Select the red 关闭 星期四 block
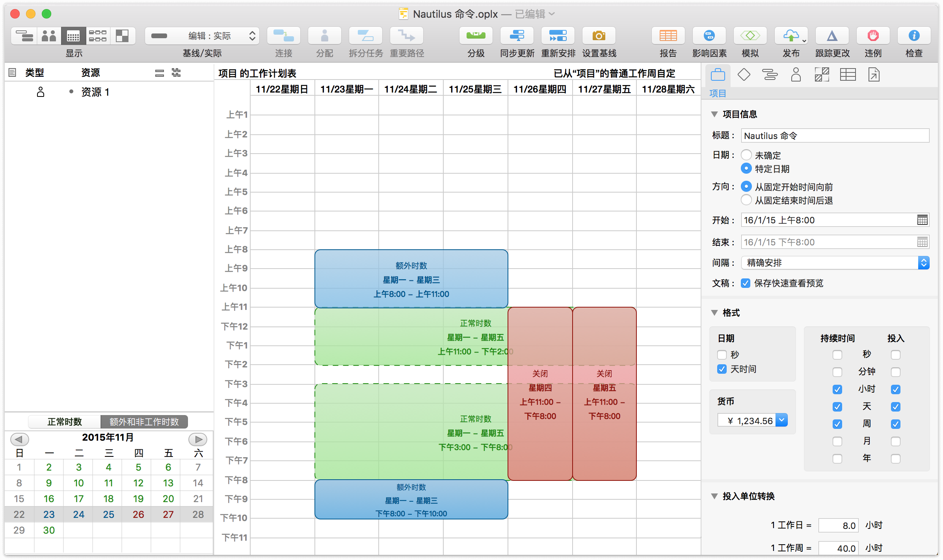The image size is (943, 560). tap(540, 394)
